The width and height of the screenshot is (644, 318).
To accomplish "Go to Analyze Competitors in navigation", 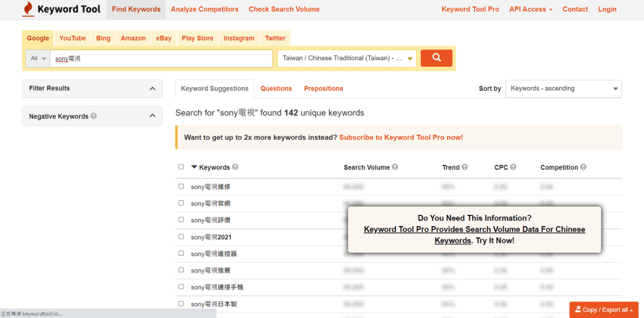I will point(204,9).
